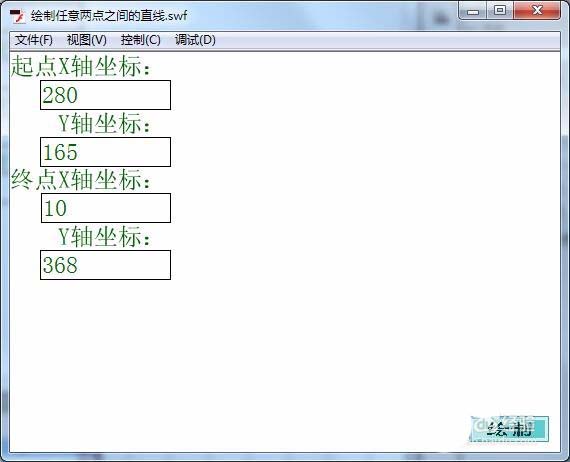Image resolution: width=570 pixels, height=462 pixels.
Task: Click the end X field showing 10
Action: [106, 208]
